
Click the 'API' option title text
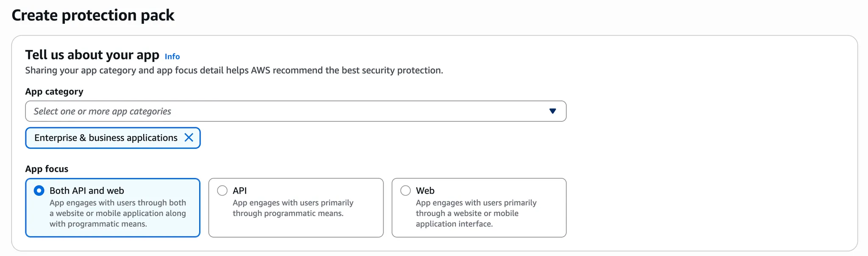[239, 191]
